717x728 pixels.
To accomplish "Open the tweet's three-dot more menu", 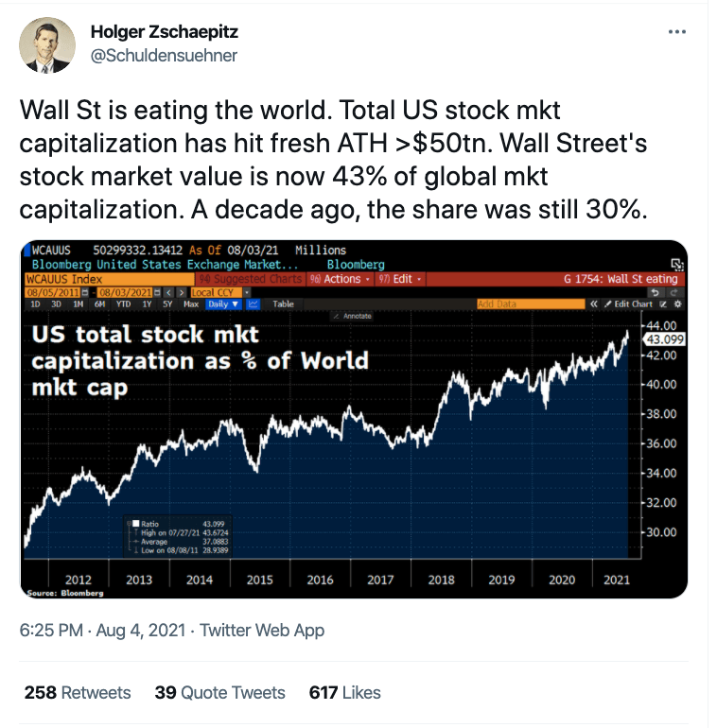I will point(676,31).
